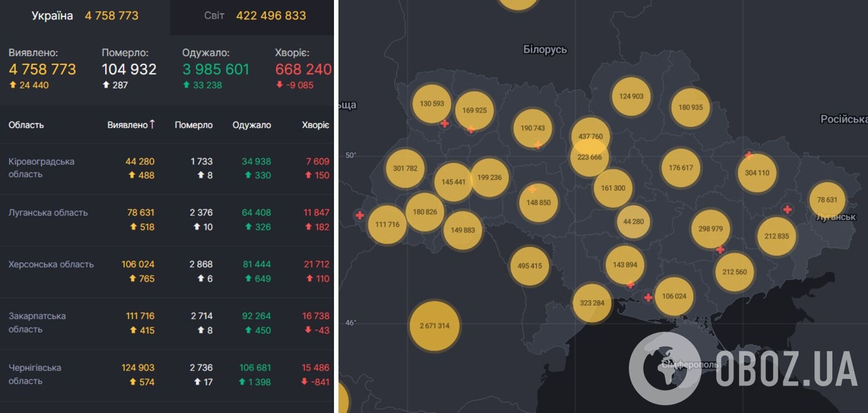The height and width of the screenshot is (413, 868).
Task: Click the 304 110 map bubble
Action: [x=757, y=173]
